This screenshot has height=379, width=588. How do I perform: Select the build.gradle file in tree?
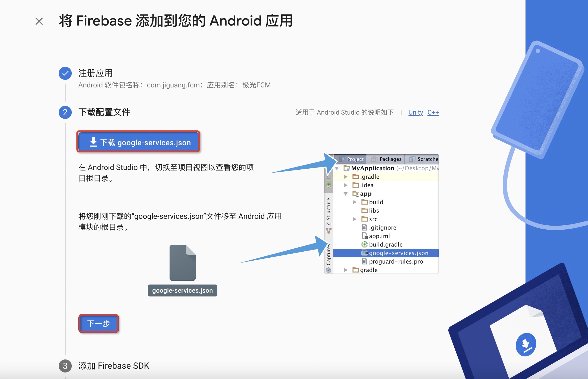[x=386, y=245]
